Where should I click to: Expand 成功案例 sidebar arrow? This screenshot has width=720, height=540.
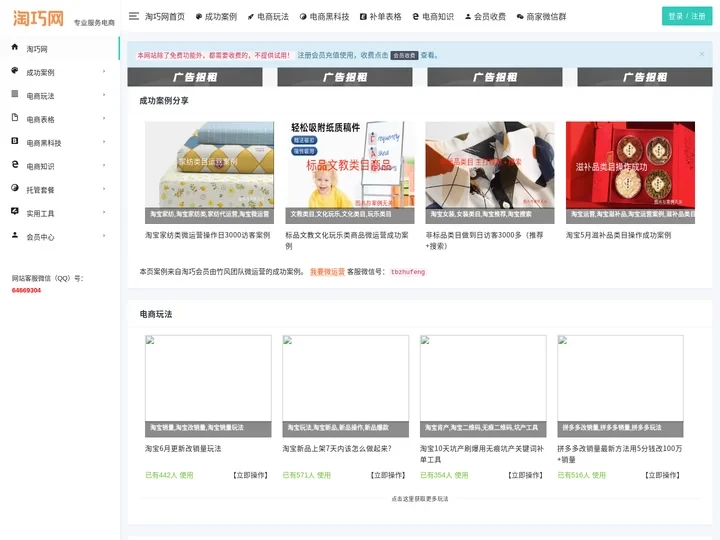[104, 71]
